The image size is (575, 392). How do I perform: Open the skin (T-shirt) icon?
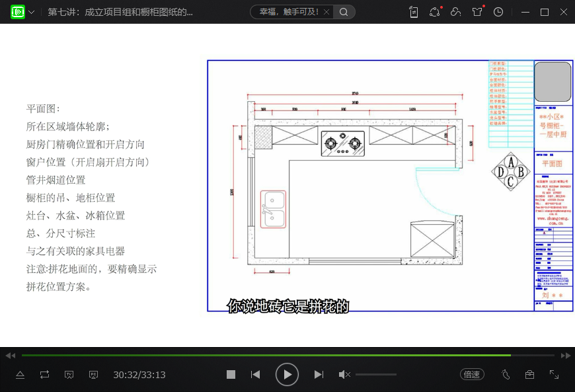click(477, 12)
